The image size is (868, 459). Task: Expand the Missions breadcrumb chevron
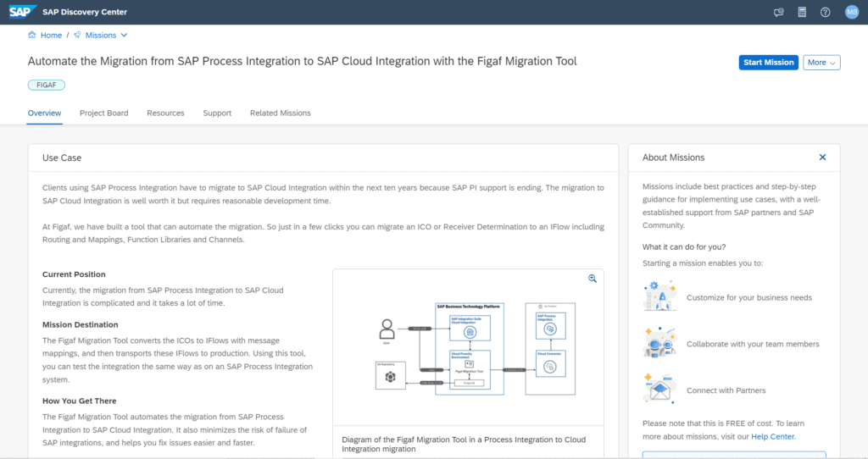(124, 35)
